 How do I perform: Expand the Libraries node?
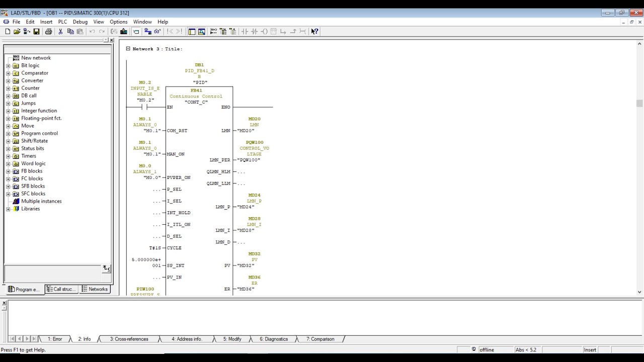[x=8, y=209]
